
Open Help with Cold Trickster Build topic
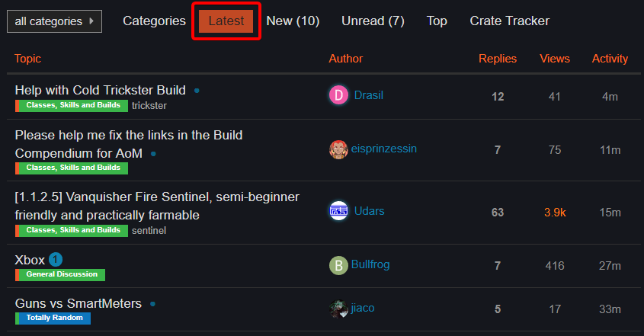coord(100,90)
